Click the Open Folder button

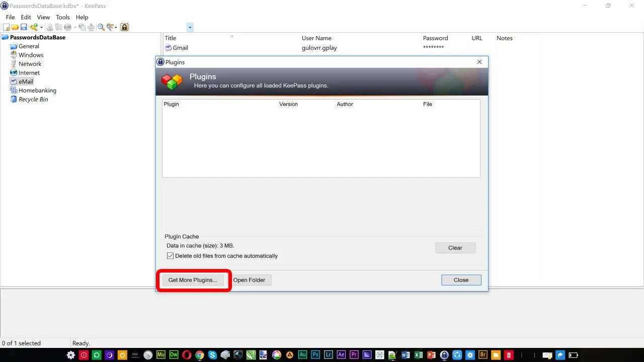tap(249, 280)
